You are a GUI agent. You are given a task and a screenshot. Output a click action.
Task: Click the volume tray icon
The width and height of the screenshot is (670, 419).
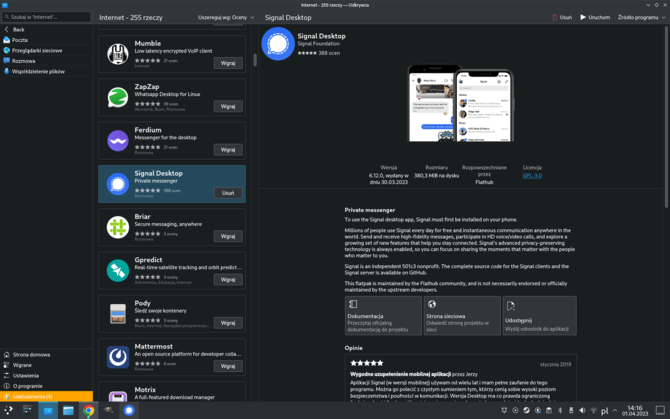pos(582,410)
